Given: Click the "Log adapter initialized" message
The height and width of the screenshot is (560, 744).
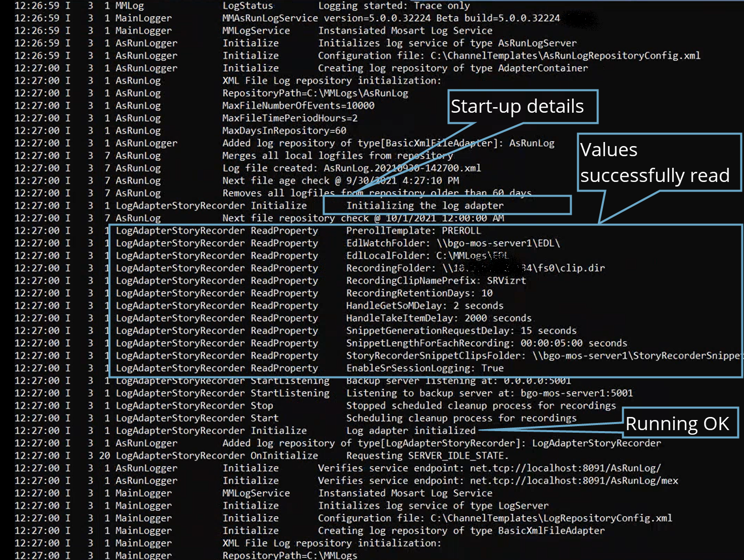Looking at the screenshot, I should tap(410, 431).
